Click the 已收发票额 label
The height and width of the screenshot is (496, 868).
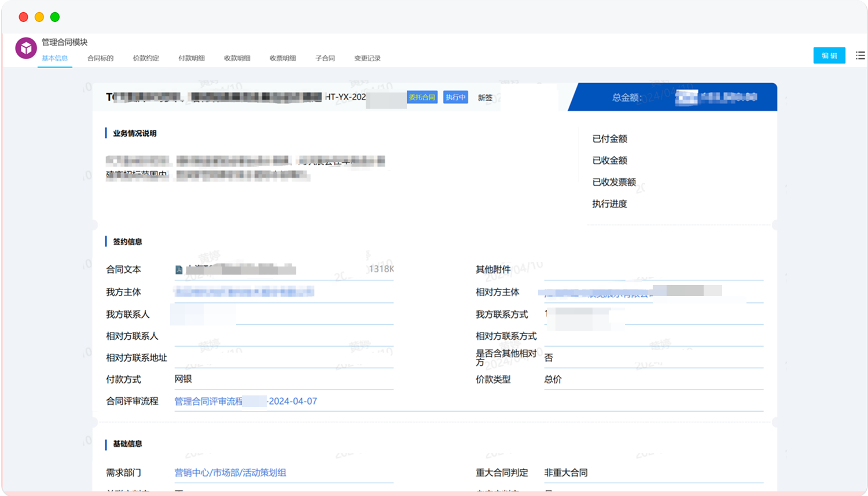click(x=614, y=182)
